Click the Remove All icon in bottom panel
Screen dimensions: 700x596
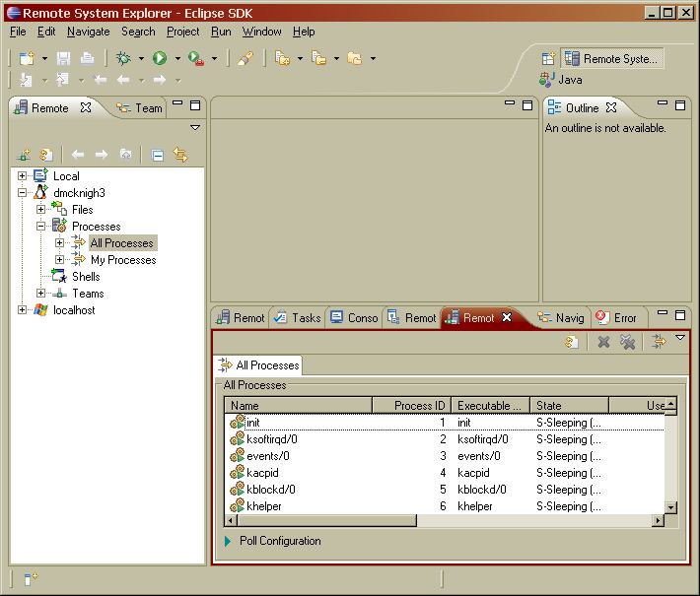click(627, 342)
